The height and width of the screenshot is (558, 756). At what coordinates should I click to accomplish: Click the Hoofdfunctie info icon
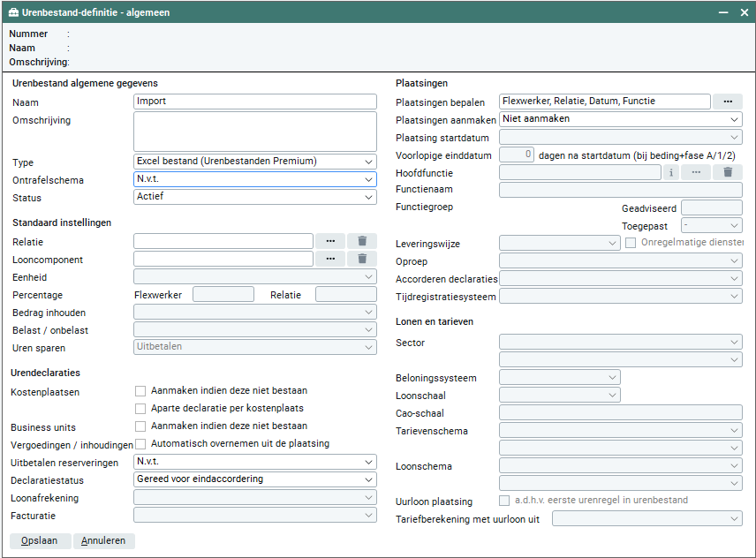[x=671, y=172]
